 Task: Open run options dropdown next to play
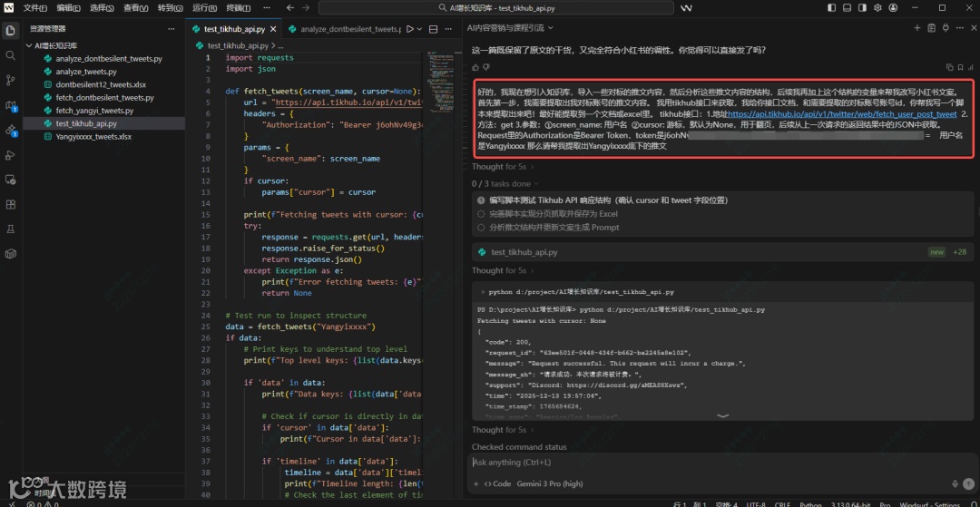[419, 29]
